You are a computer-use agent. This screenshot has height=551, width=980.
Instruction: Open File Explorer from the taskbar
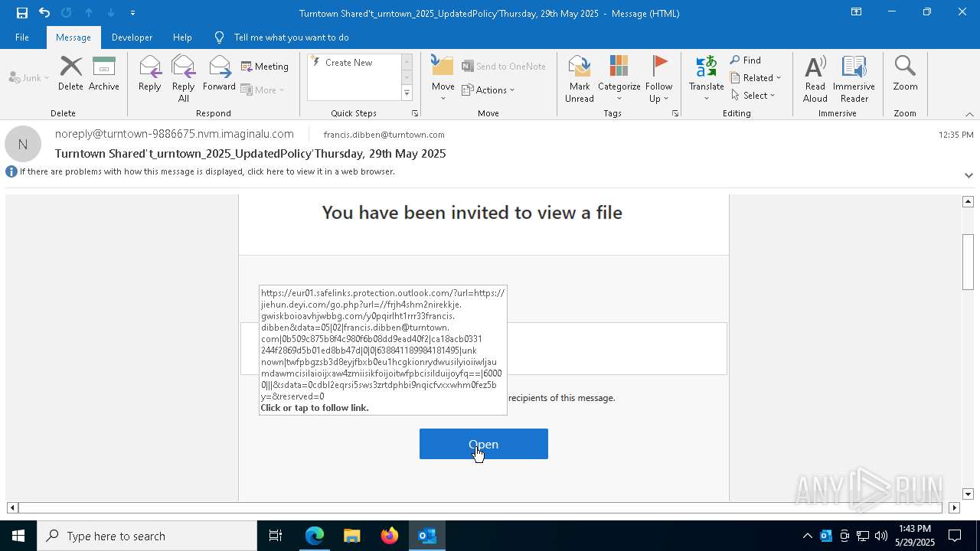click(351, 536)
